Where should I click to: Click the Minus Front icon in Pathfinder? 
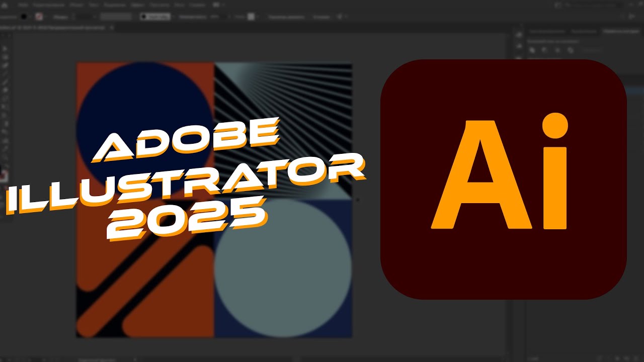(545, 50)
